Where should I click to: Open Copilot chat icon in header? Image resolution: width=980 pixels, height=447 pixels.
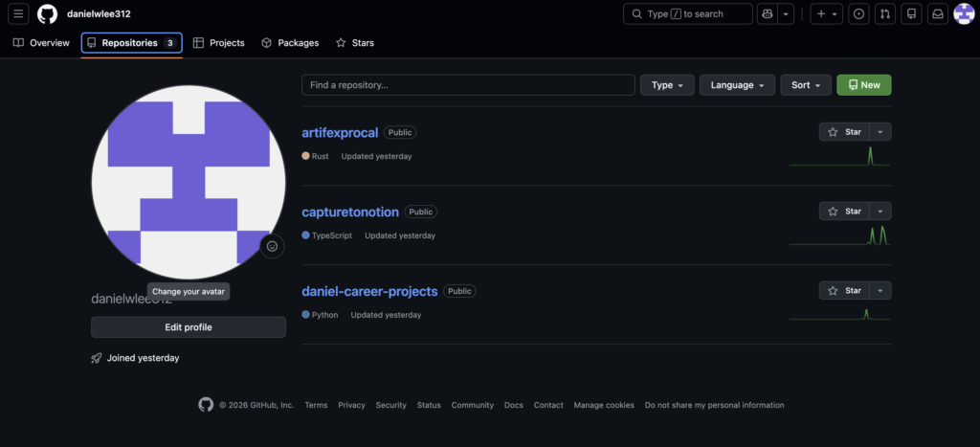(767, 13)
